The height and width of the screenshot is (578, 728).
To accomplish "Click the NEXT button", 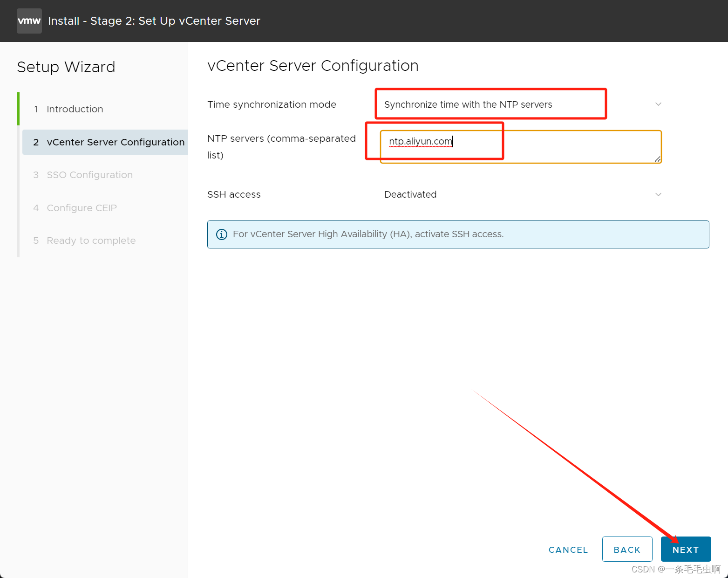I will tap(686, 549).
